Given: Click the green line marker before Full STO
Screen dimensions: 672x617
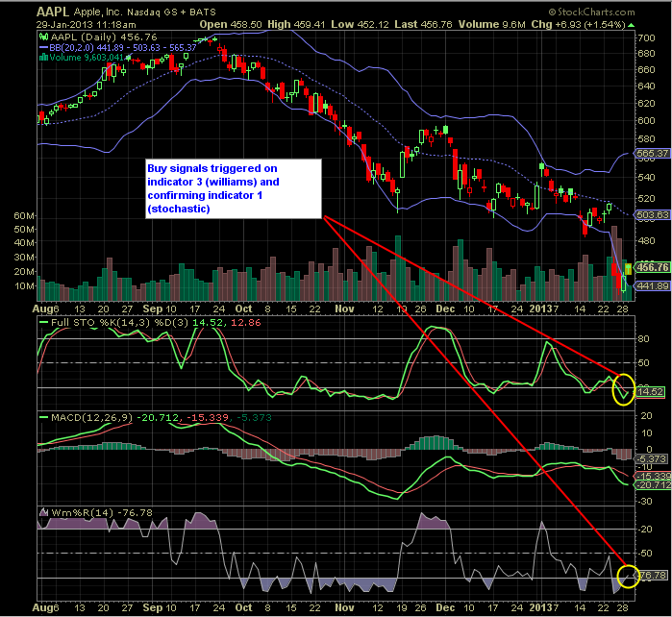Looking at the screenshot, I should pos(43,322).
